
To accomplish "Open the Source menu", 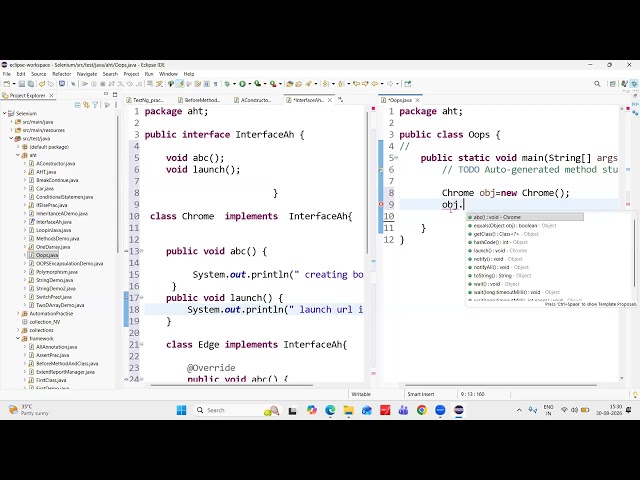I will click(x=39, y=74).
